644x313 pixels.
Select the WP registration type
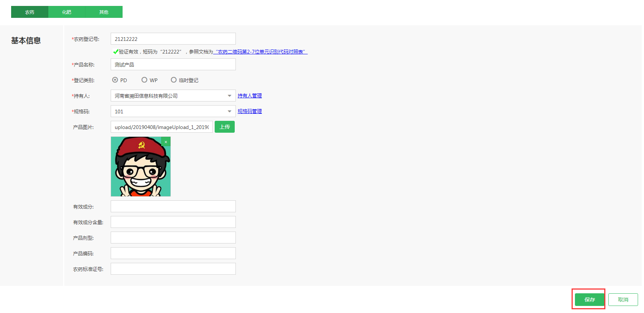tap(144, 80)
